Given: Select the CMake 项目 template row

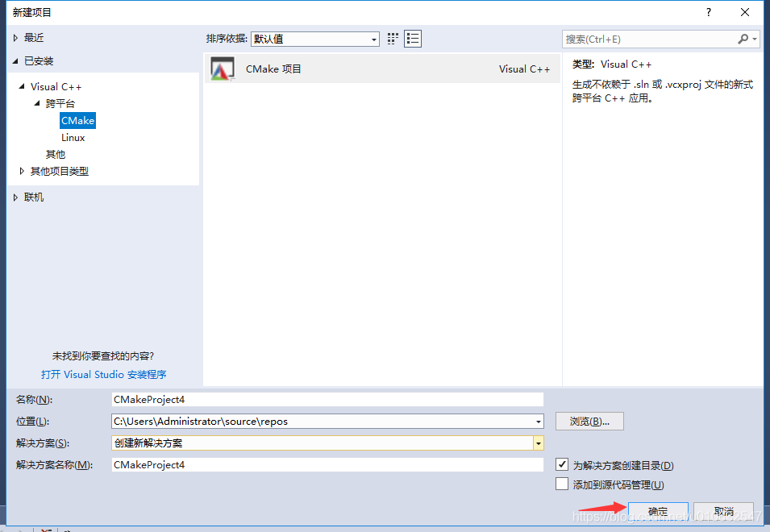Looking at the screenshot, I should point(382,69).
